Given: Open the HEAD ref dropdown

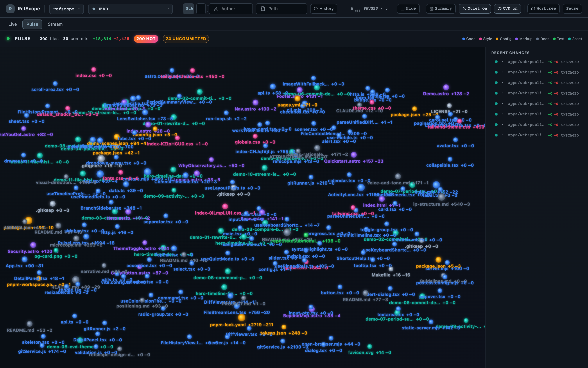Looking at the screenshot, I should tap(130, 9).
